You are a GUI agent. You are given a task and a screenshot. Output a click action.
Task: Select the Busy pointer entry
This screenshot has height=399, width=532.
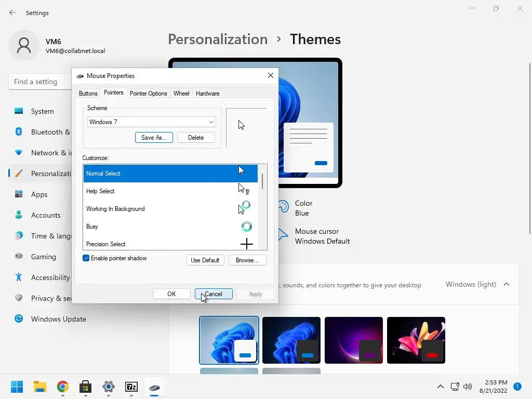(170, 227)
